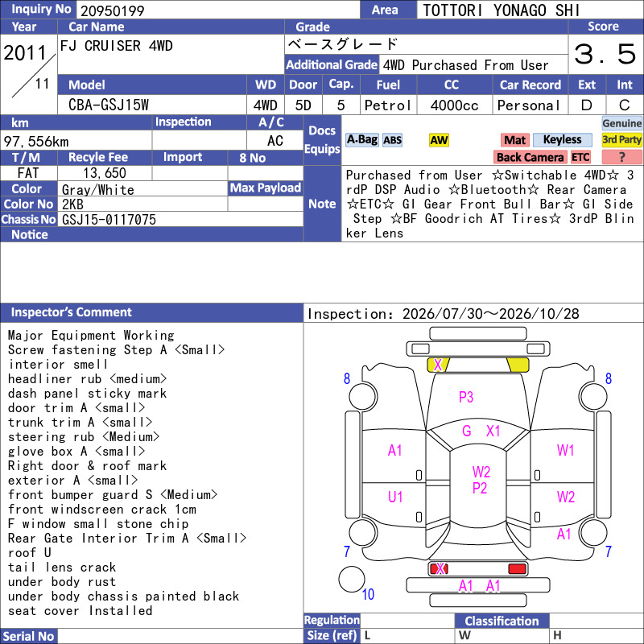Click comment line Major Equipment Working
The height and width of the screenshot is (644, 644).
coord(91,336)
